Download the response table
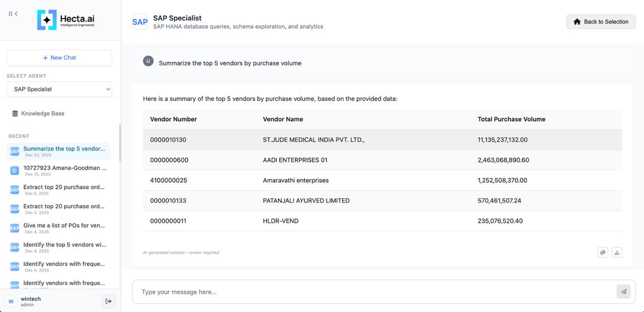Image resolution: width=644 pixels, height=312 pixels. 617,252
